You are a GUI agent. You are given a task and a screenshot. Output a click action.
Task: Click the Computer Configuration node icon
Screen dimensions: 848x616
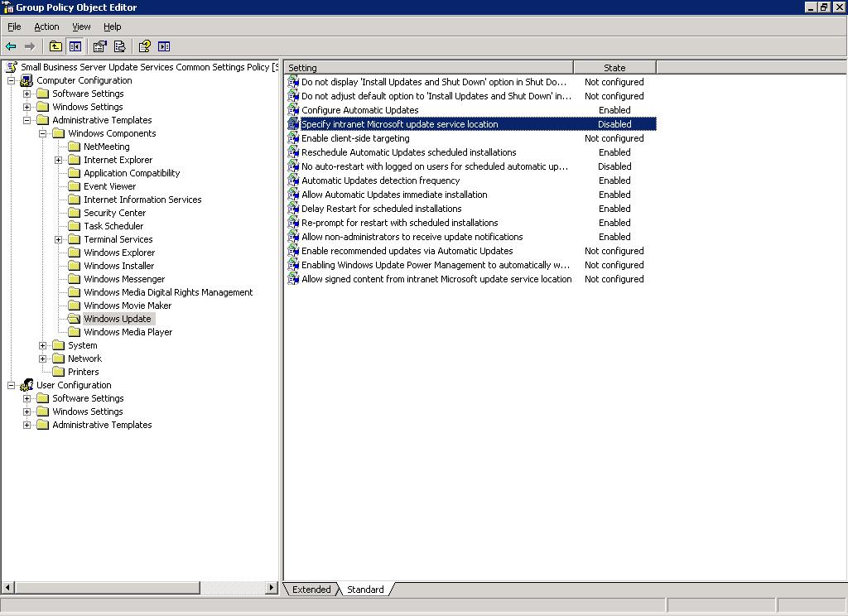click(26, 80)
